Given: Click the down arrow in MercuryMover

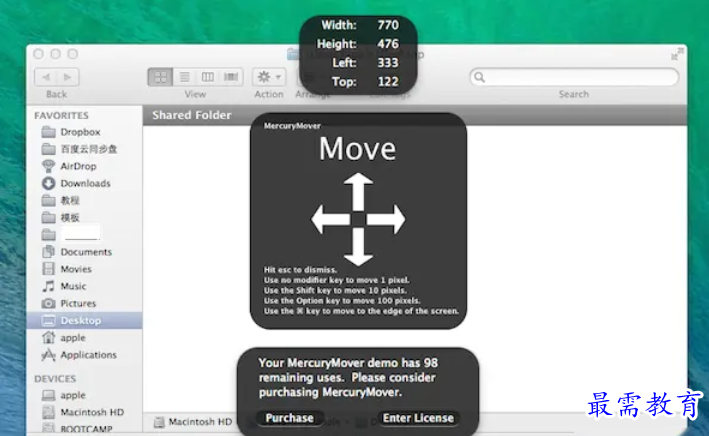Looking at the screenshot, I should pyautogui.click(x=358, y=247).
